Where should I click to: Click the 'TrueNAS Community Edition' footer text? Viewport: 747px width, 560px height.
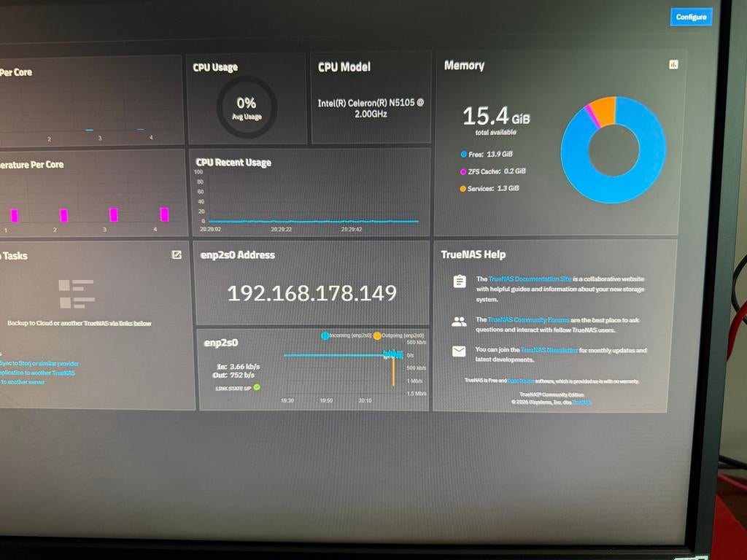[x=551, y=394]
